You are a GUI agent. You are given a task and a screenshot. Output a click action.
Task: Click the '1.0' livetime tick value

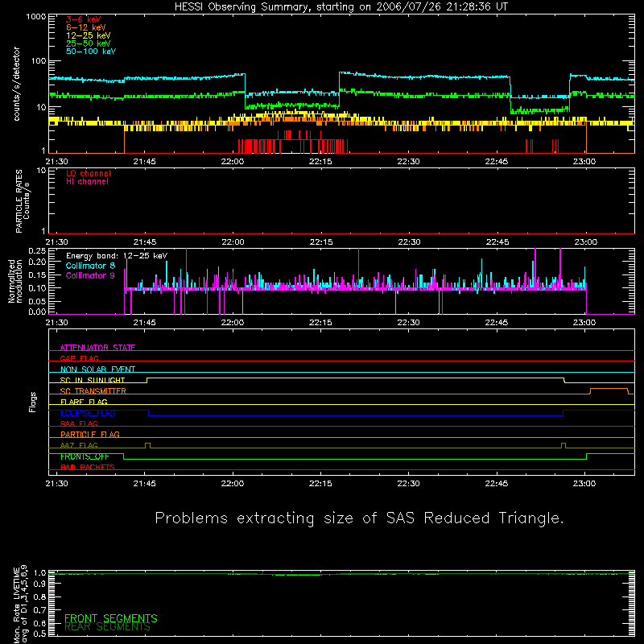pos(40,572)
